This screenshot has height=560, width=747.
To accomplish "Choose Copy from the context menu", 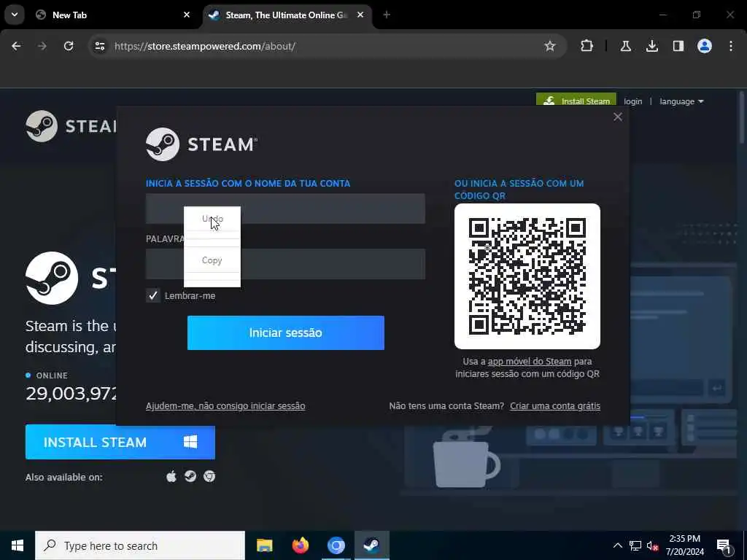I will point(212,260).
